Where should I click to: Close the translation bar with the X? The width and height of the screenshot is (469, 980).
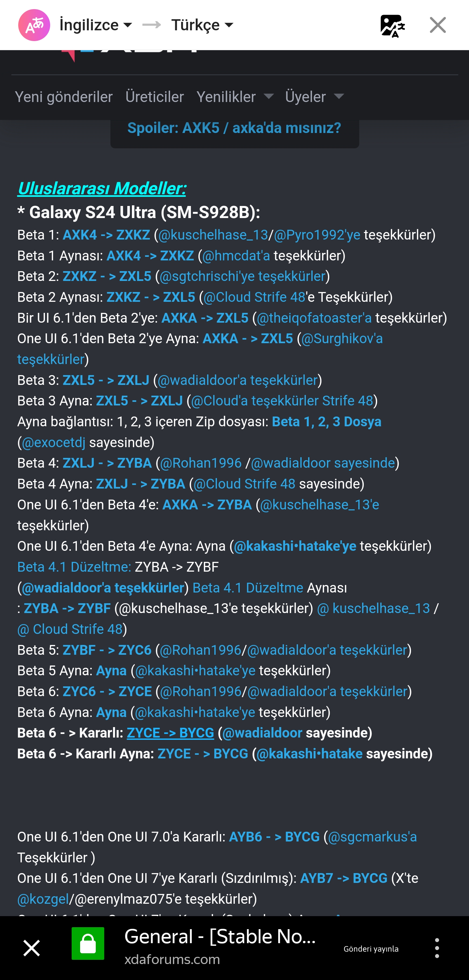point(438,25)
